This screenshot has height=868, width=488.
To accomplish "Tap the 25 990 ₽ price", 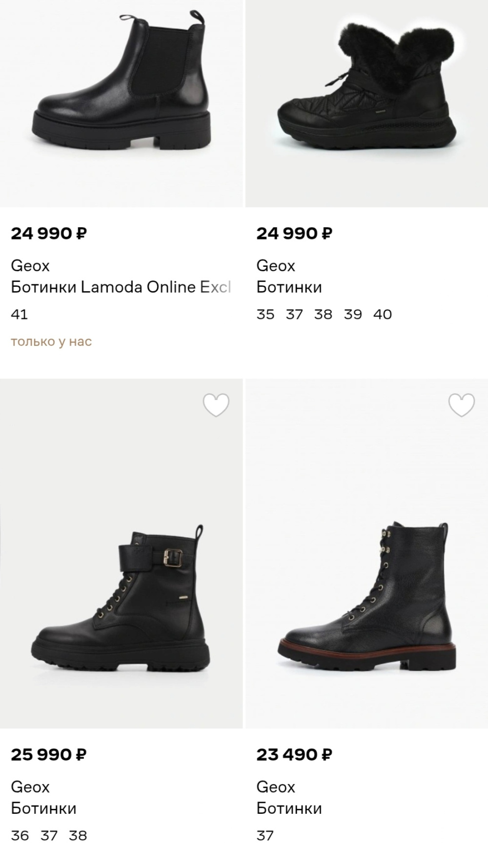I will click(x=49, y=755).
